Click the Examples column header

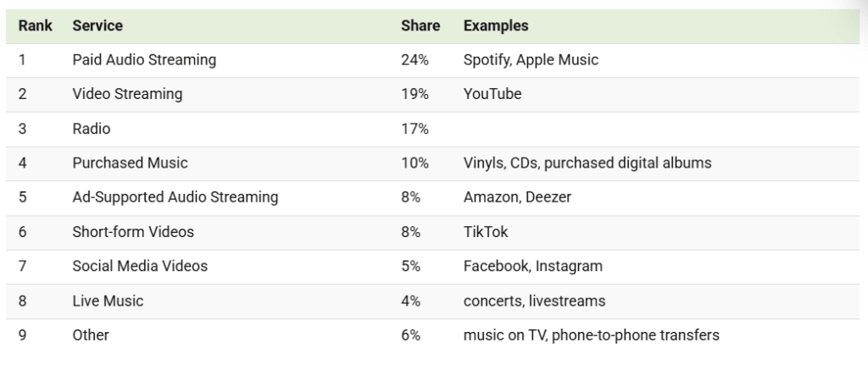pos(496,25)
